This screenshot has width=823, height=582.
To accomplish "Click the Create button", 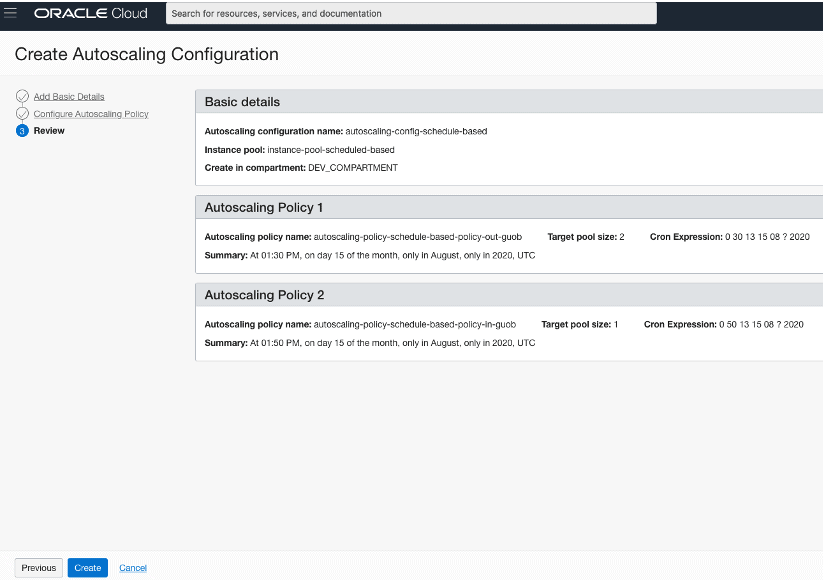I will tap(87, 568).
